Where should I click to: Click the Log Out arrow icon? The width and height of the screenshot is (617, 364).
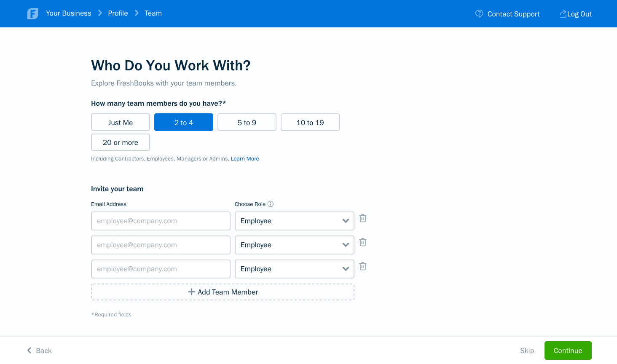563,14
